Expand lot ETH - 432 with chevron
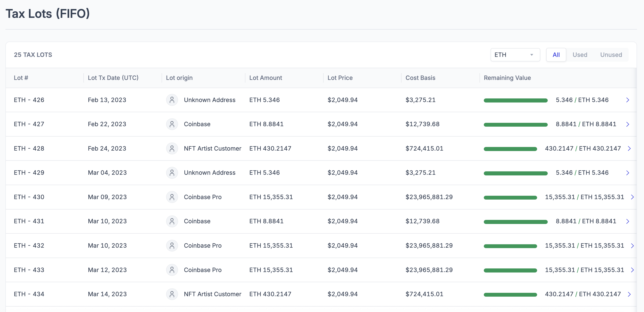Screen dimensions: 644x312 [632, 246]
